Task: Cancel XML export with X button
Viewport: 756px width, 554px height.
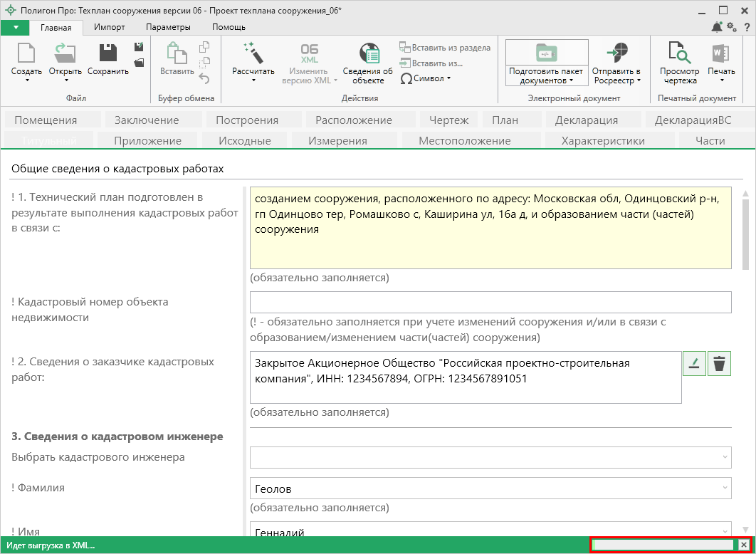Action: (744, 545)
